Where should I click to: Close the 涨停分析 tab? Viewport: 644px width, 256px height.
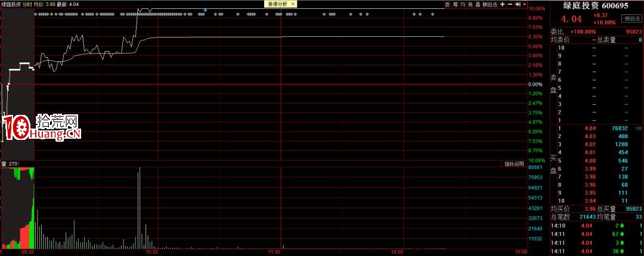(292, 4)
